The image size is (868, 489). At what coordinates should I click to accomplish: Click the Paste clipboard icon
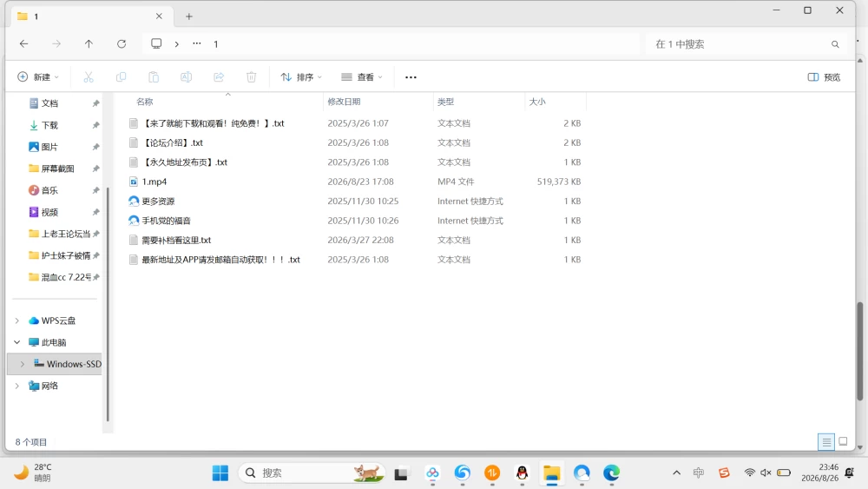click(x=154, y=77)
